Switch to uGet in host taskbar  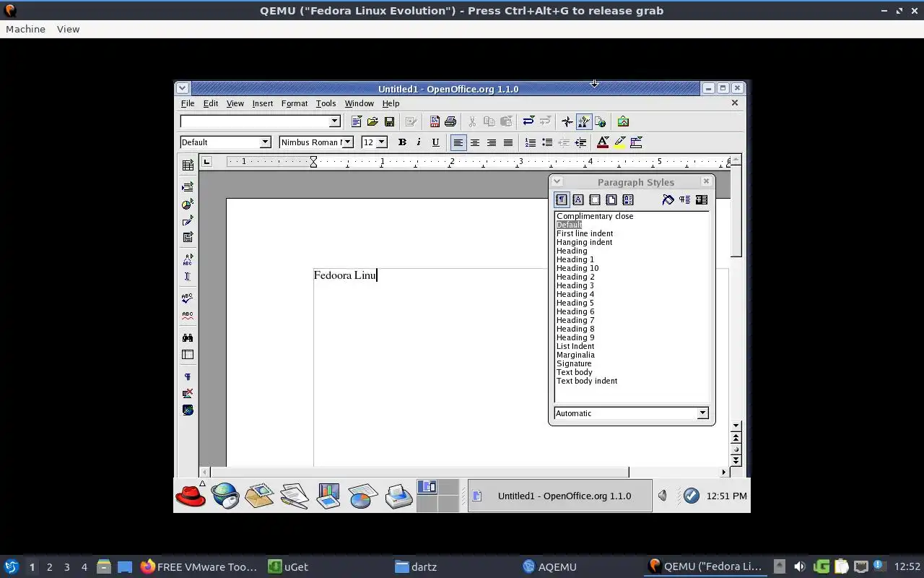coord(288,567)
